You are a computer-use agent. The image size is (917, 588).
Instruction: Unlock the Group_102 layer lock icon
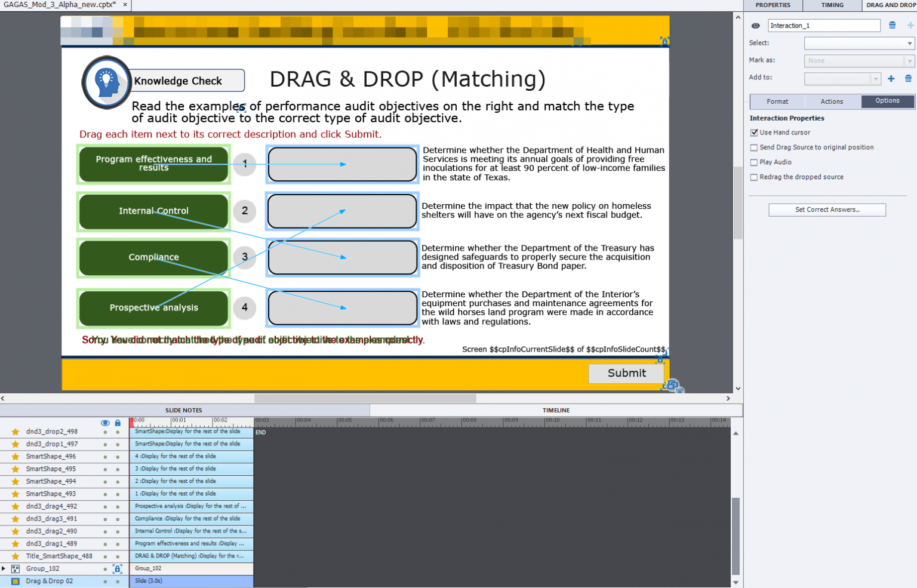(x=118, y=568)
